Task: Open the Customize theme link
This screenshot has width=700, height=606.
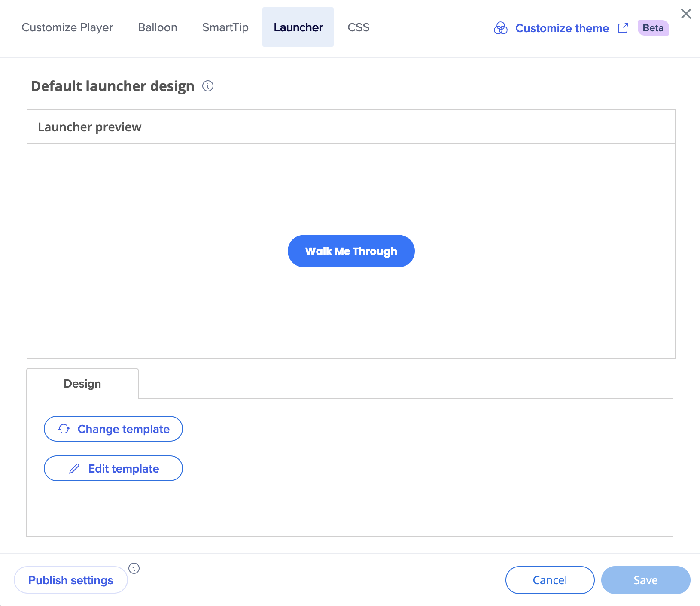Action: pyautogui.click(x=562, y=28)
